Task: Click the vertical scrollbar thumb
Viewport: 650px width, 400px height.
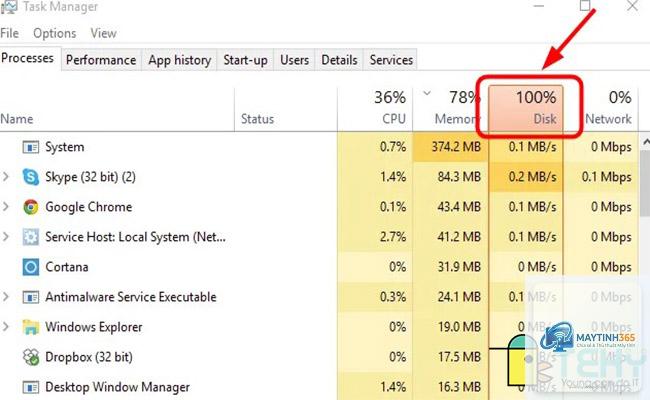Action: [645, 183]
